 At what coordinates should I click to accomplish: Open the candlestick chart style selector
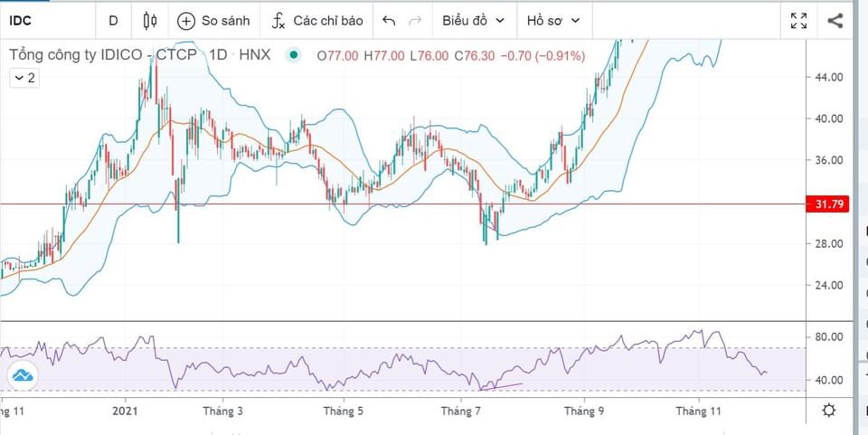(149, 21)
